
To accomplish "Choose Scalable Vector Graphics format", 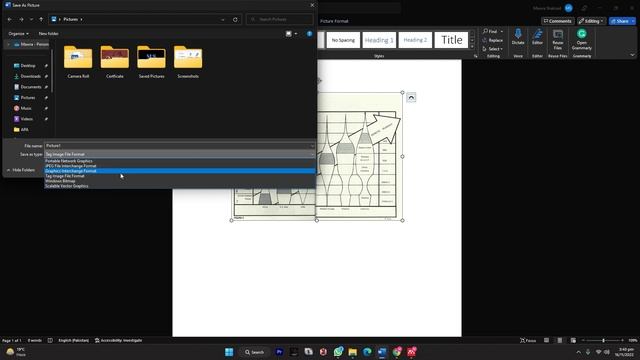I will [179, 186].
